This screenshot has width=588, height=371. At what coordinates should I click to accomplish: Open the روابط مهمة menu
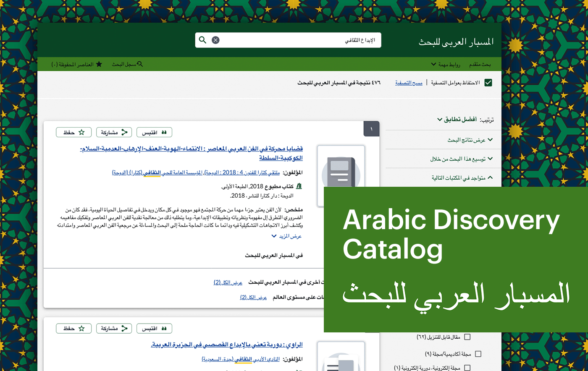pos(446,64)
